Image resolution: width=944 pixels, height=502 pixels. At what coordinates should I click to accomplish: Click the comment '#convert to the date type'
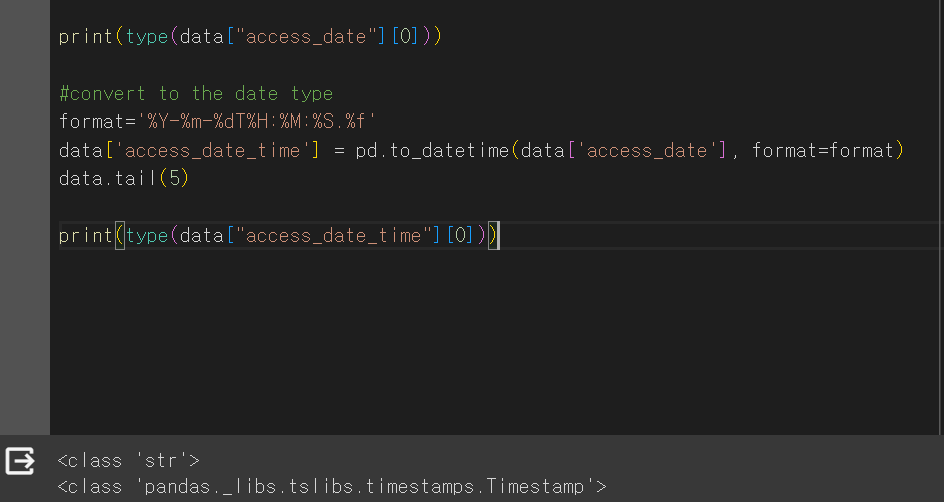click(x=196, y=94)
